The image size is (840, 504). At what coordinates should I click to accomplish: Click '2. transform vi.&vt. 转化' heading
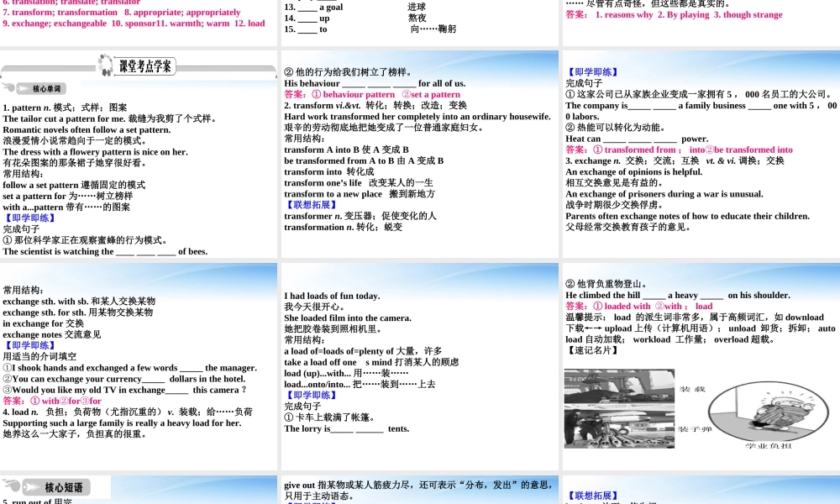(x=375, y=105)
